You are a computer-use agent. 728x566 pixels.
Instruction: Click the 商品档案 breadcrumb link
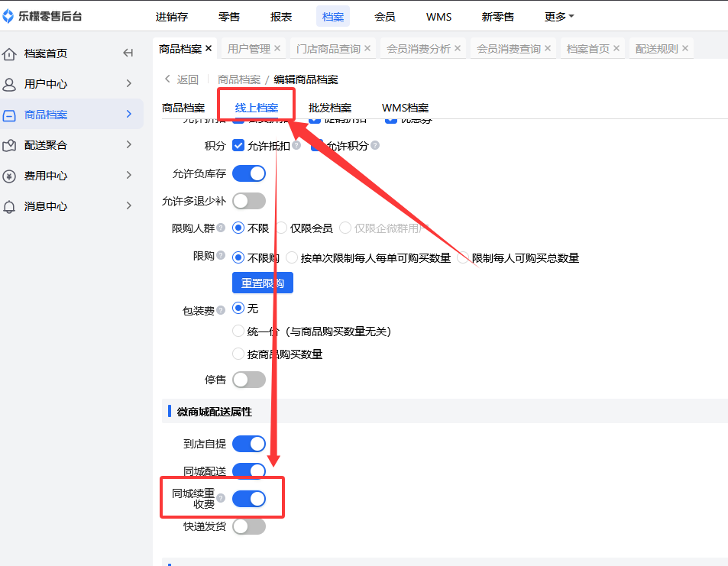pyautogui.click(x=239, y=79)
